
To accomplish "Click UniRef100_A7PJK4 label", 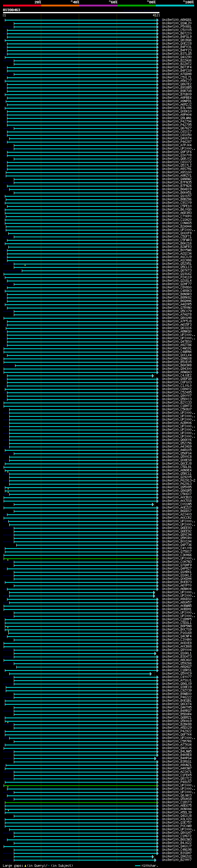I will tap(176, 145).
